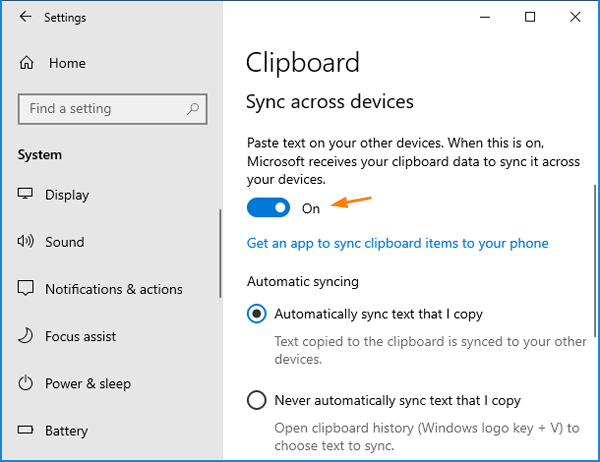Click the Notifications & actions icon
The height and width of the screenshot is (462, 600).
26,289
